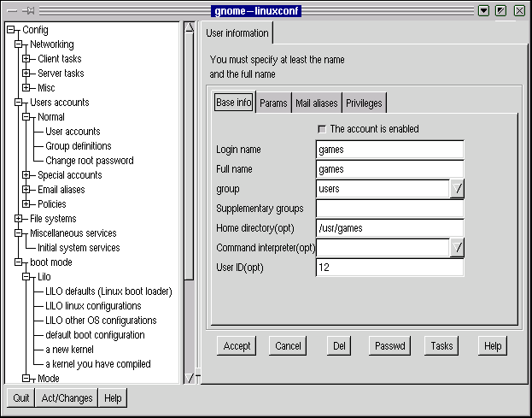This screenshot has height=418, width=532.
Task: Switch to the Params tab
Action: pos(273,103)
